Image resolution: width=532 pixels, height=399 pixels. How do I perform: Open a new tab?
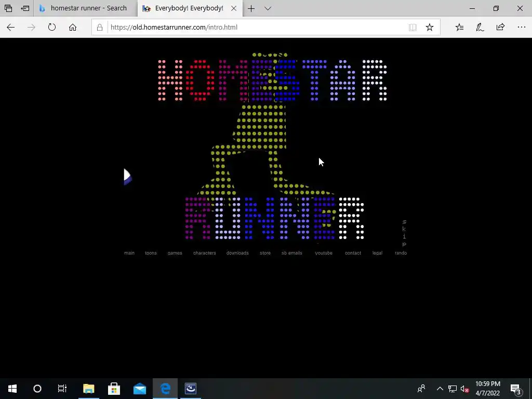(x=251, y=8)
